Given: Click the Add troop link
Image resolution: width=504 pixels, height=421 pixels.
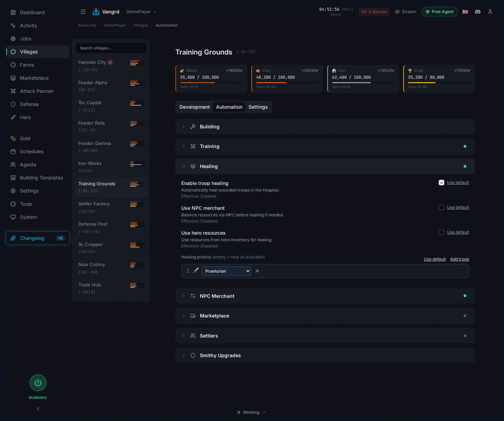Looking at the screenshot, I should point(459,259).
